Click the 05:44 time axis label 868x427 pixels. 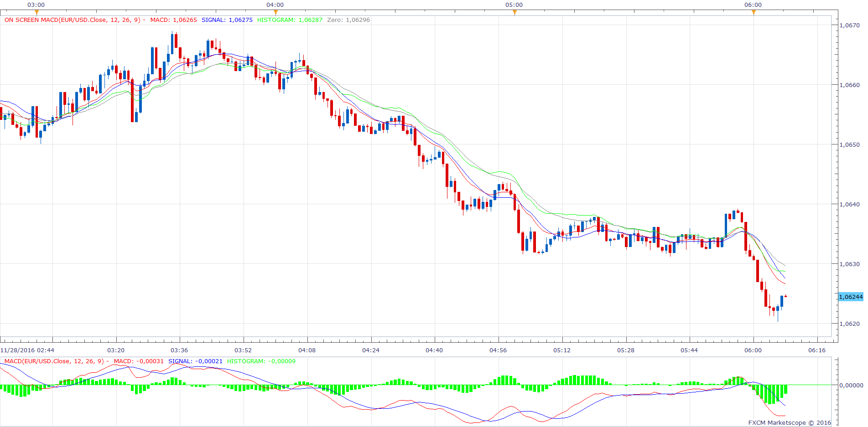pyautogui.click(x=689, y=350)
